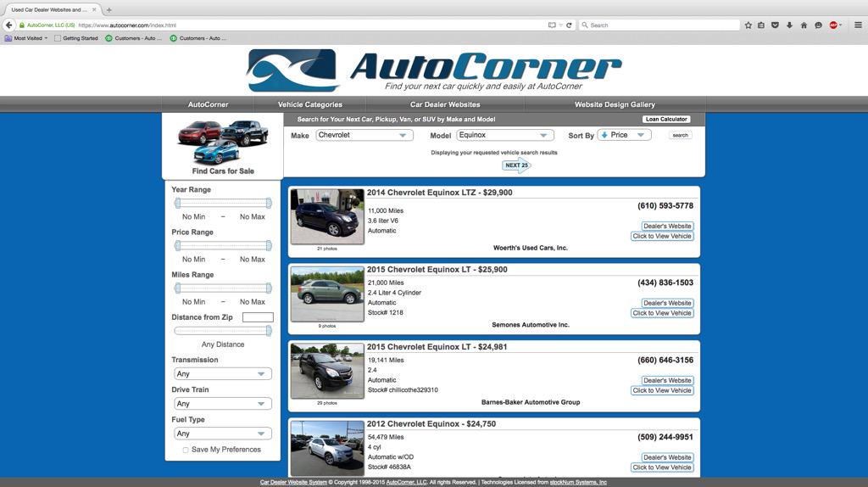Image resolution: width=868 pixels, height=487 pixels.
Task: Click the address bar URL field
Action: tap(310, 25)
